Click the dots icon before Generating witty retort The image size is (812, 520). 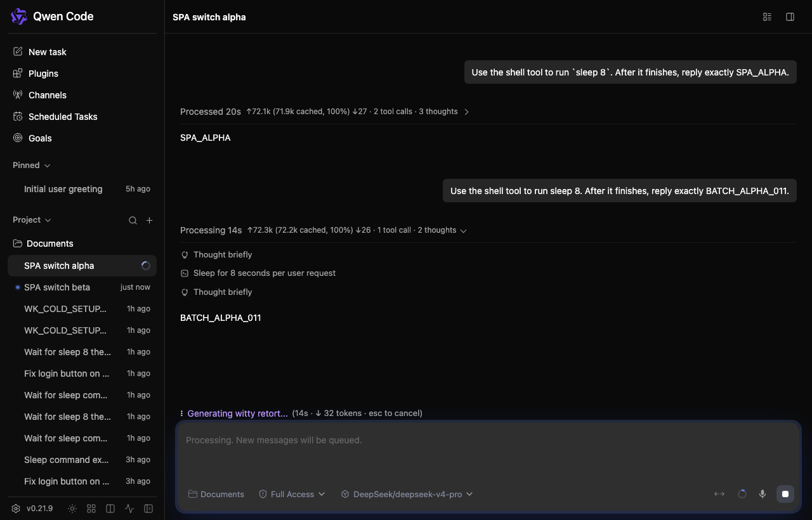point(181,413)
